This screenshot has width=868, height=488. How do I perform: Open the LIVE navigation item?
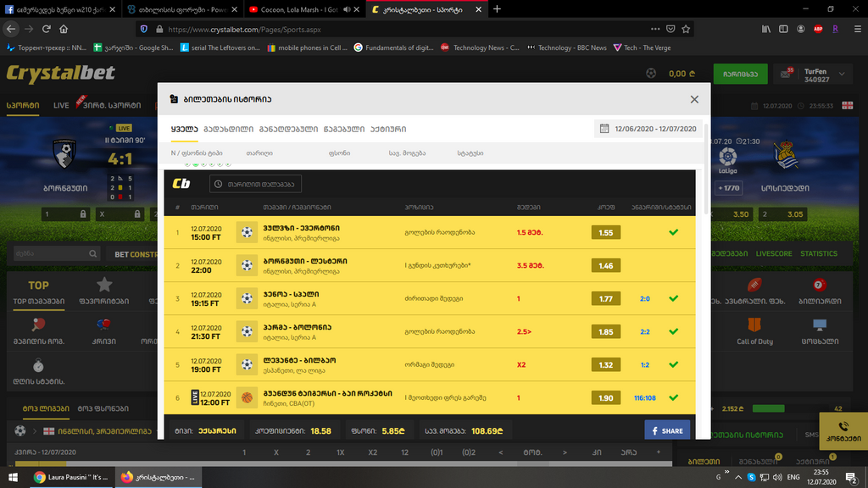[x=61, y=105]
